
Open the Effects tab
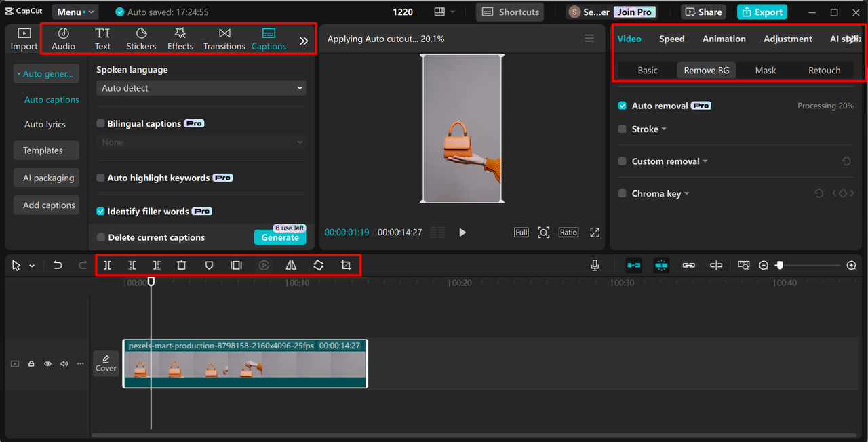pyautogui.click(x=180, y=39)
